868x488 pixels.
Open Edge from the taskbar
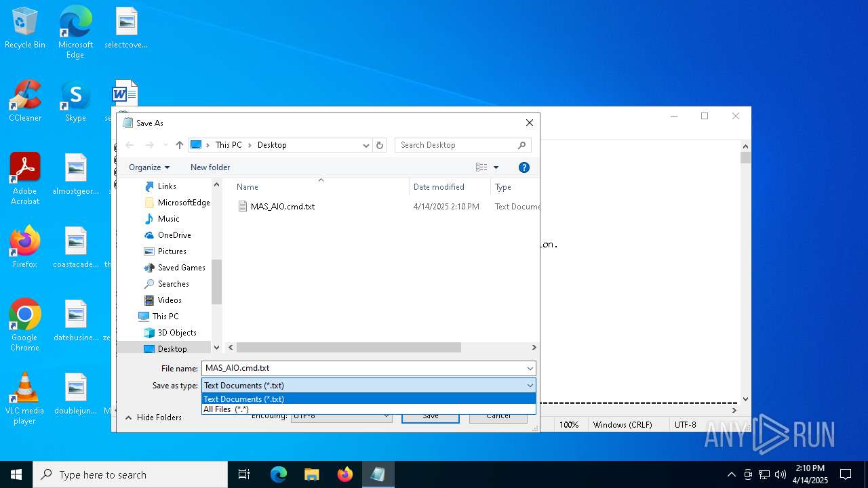click(x=279, y=474)
